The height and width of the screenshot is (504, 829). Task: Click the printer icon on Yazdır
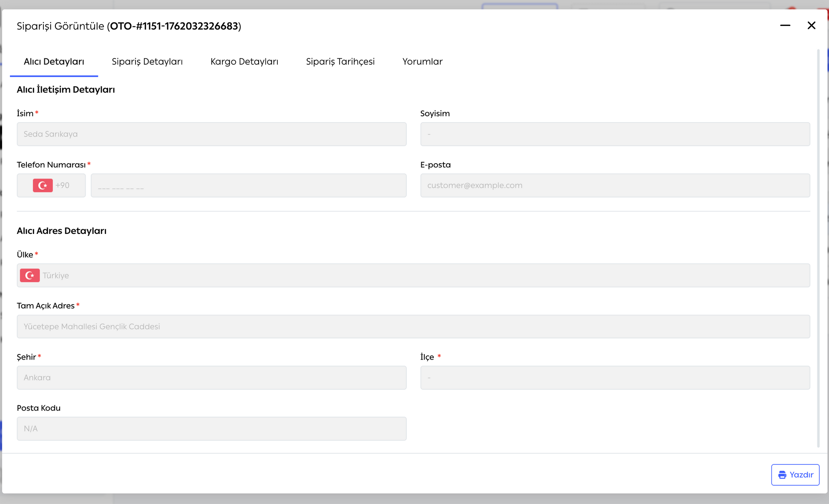782,475
